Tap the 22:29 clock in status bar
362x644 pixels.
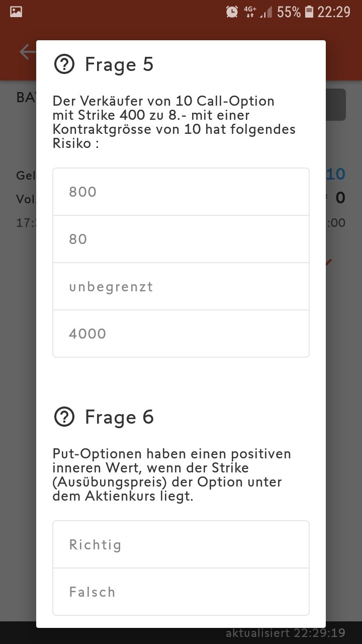334,12
